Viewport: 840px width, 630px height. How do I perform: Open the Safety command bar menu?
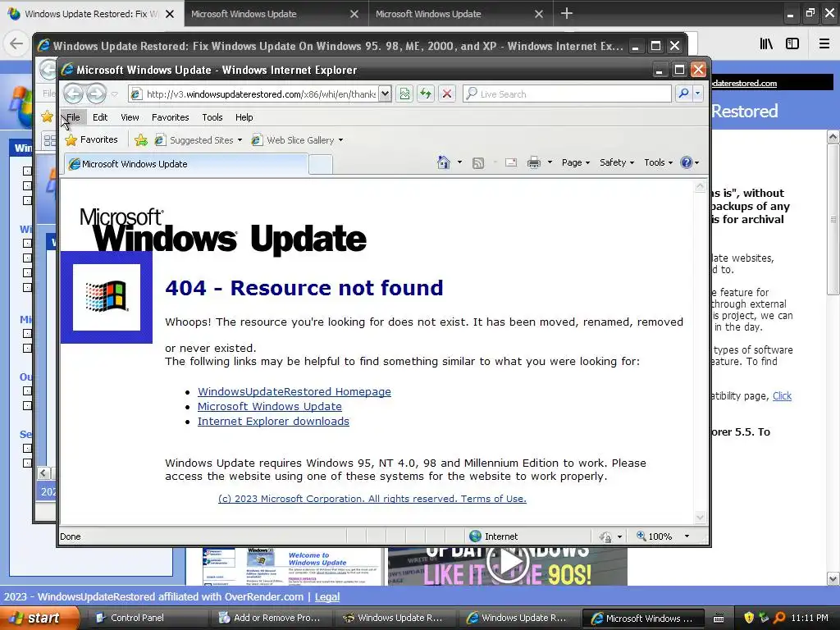tap(617, 162)
